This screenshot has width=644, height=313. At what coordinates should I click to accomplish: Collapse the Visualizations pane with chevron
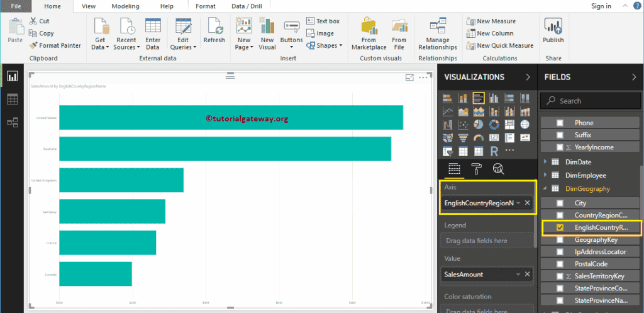point(528,77)
